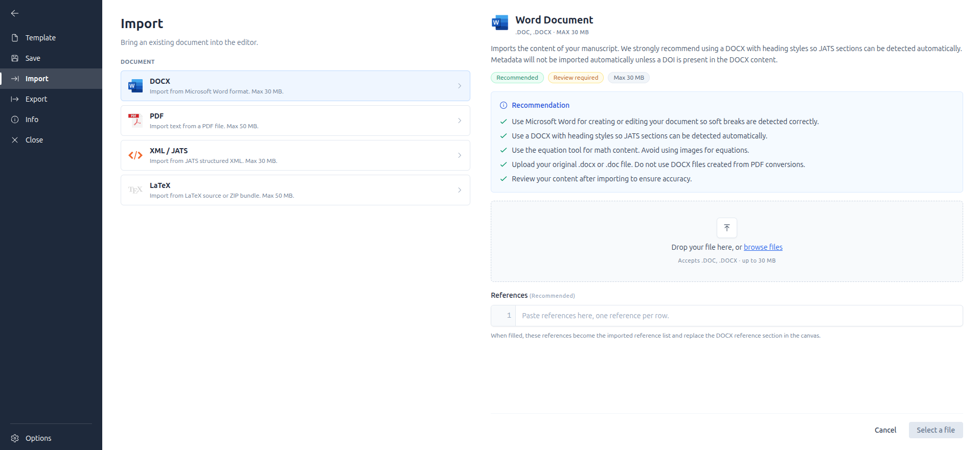Click the Export arrow icon

pyautogui.click(x=15, y=99)
